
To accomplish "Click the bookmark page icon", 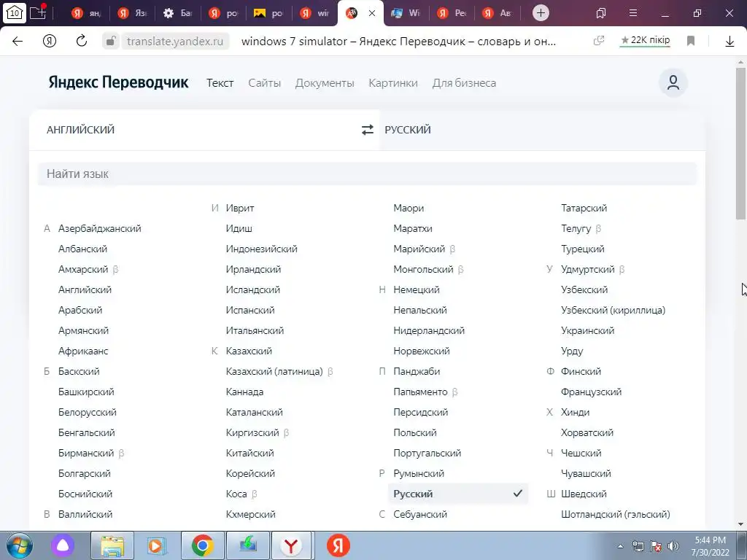I will [x=691, y=41].
